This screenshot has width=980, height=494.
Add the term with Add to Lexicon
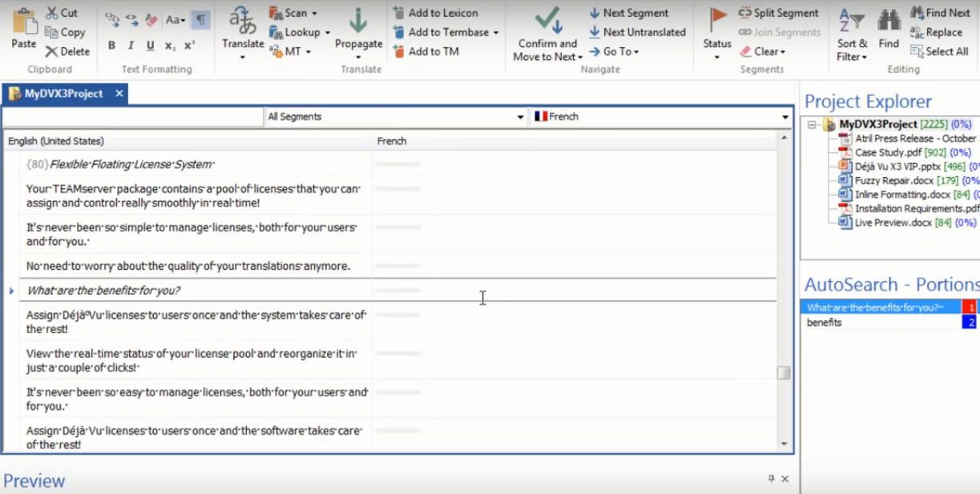click(x=435, y=13)
